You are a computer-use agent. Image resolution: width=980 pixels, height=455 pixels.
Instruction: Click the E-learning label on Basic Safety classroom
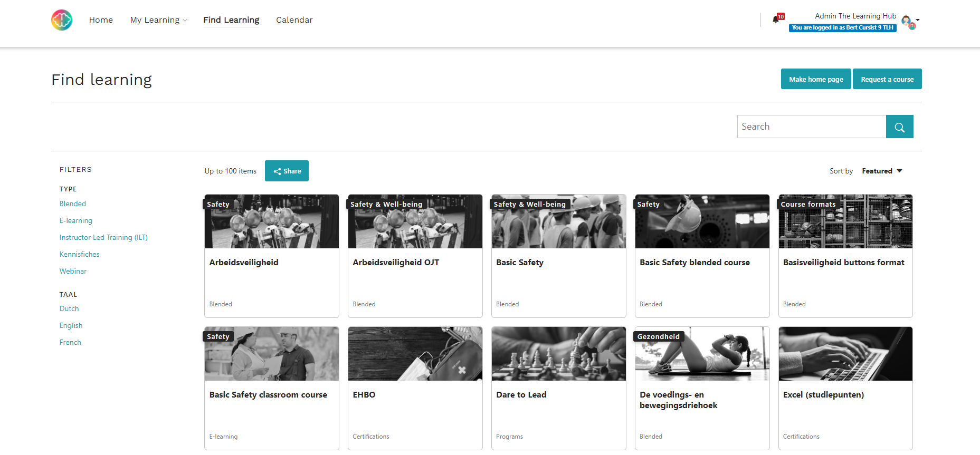[x=223, y=437]
